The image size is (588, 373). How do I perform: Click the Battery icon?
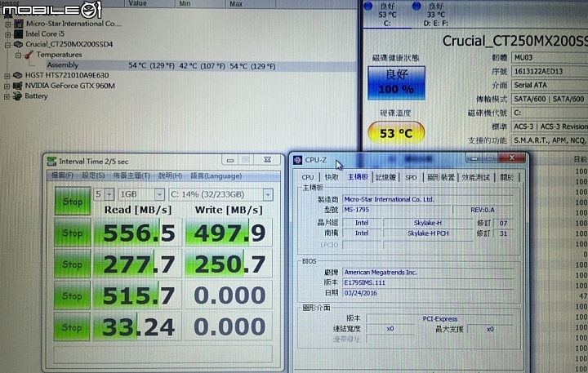17,96
